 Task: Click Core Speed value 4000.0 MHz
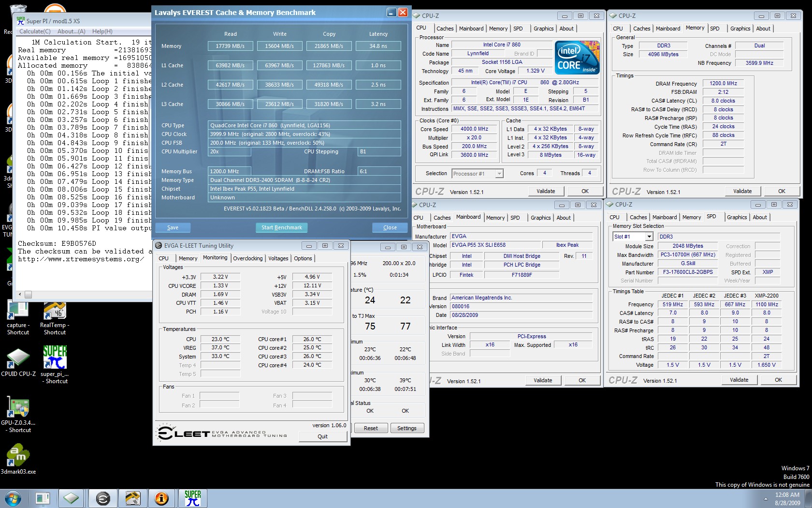(x=474, y=129)
